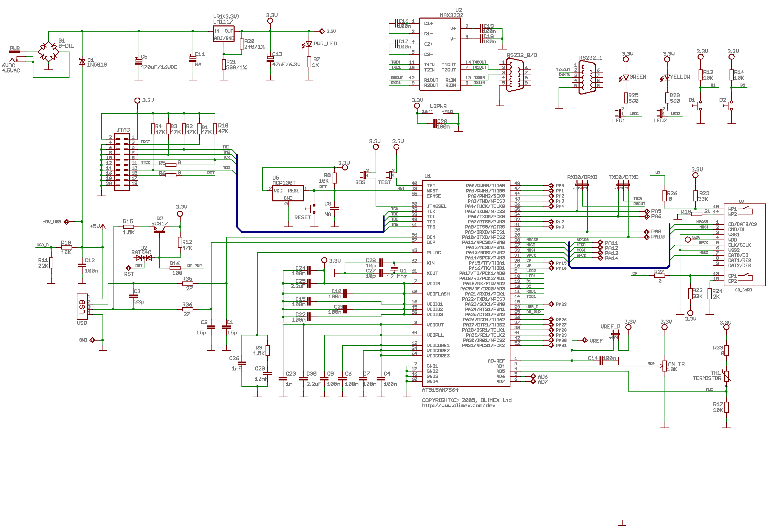Viewport: 766px width, 532px height.
Task: Click the 6VDC 4.5VAC label
Action: point(11,68)
